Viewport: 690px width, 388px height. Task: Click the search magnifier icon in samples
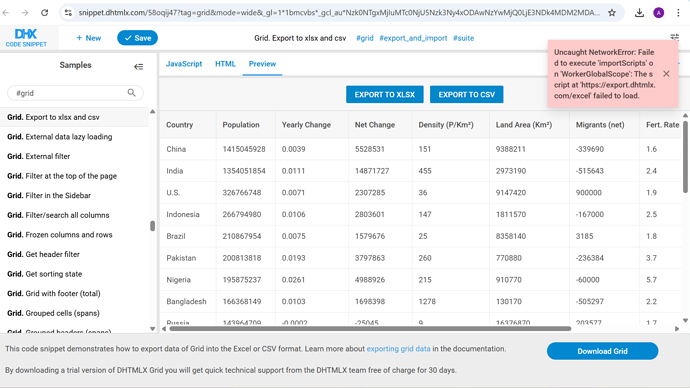pos(132,93)
